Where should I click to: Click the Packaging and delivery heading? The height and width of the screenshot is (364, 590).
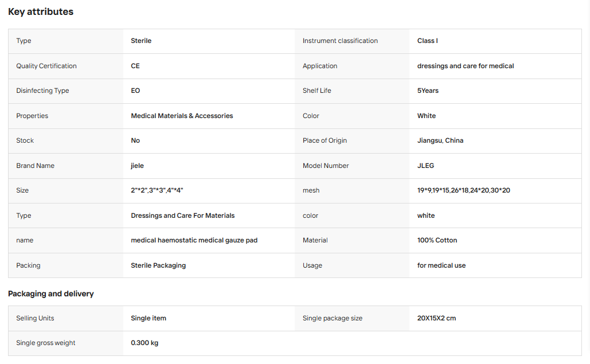tap(51, 293)
